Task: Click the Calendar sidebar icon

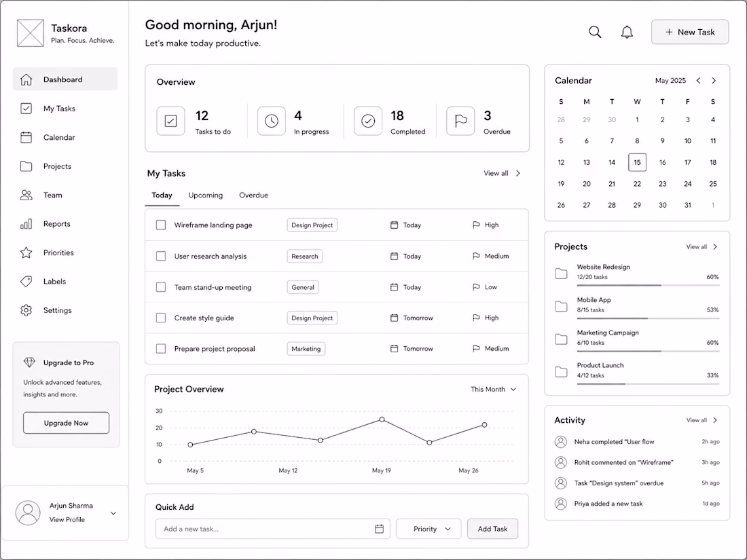Action: coord(26,137)
